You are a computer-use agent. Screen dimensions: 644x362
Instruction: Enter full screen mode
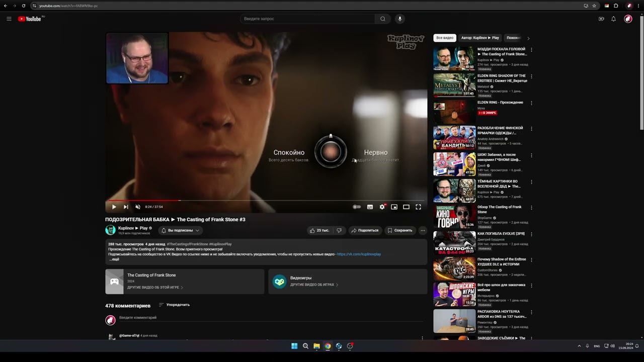[418, 207]
